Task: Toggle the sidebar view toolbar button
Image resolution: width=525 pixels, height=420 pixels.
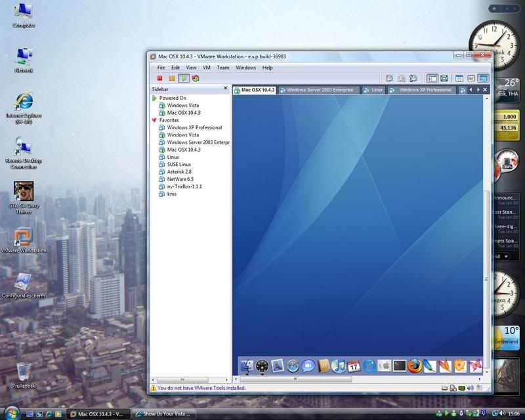Action: (432, 78)
